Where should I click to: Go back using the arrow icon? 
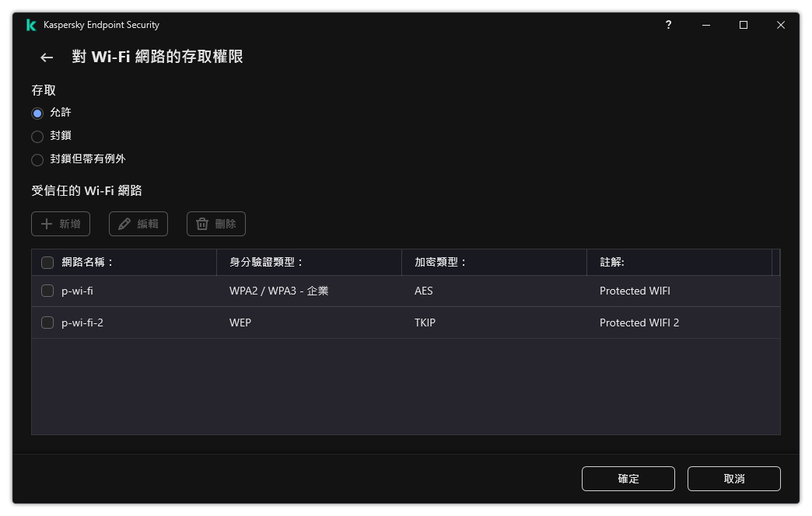click(47, 58)
